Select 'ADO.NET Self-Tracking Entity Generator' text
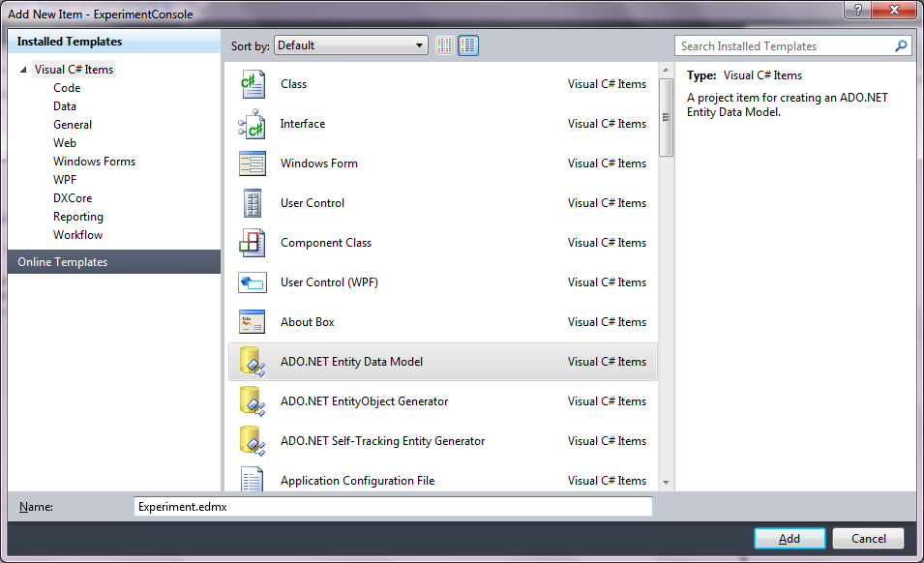 [x=382, y=441]
